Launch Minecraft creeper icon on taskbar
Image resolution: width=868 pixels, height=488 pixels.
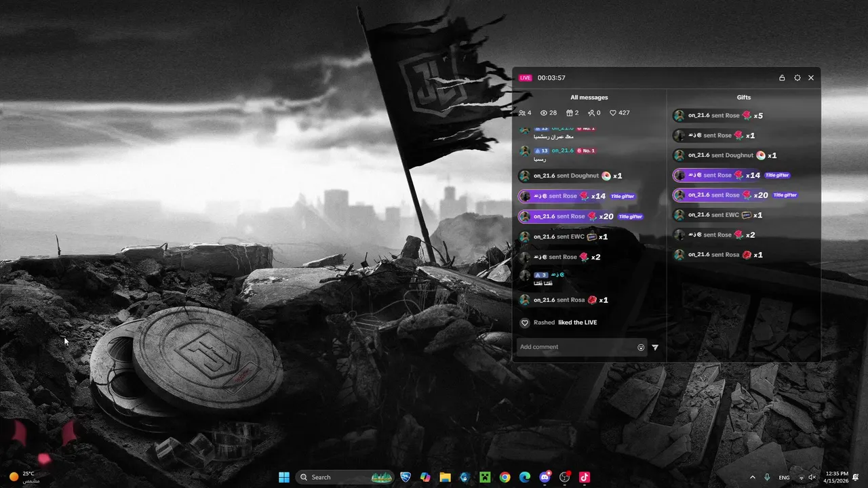tap(485, 477)
